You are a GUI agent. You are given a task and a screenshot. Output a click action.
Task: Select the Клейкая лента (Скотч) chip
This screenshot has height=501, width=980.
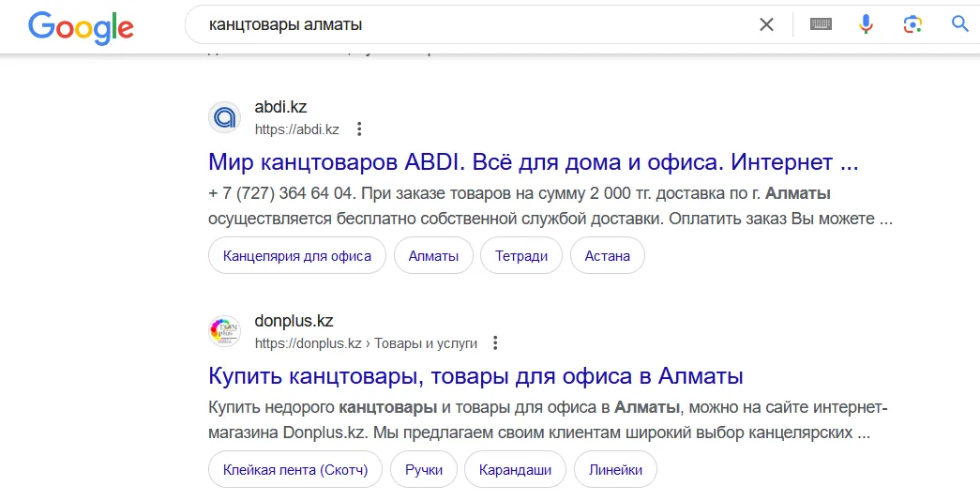tap(295, 470)
